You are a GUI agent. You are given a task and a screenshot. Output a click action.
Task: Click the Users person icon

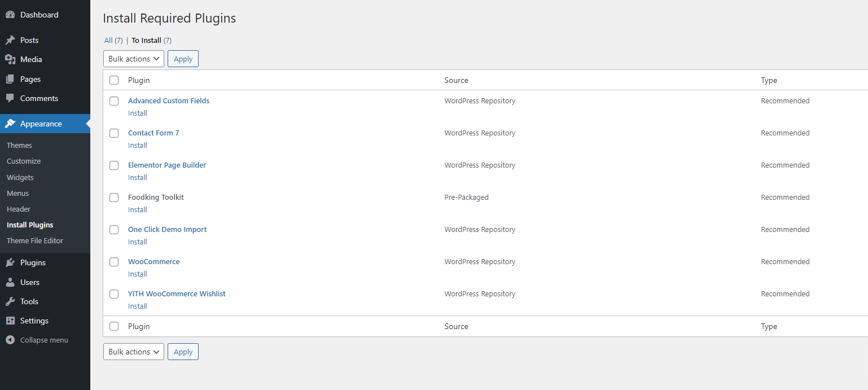[x=10, y=282]
